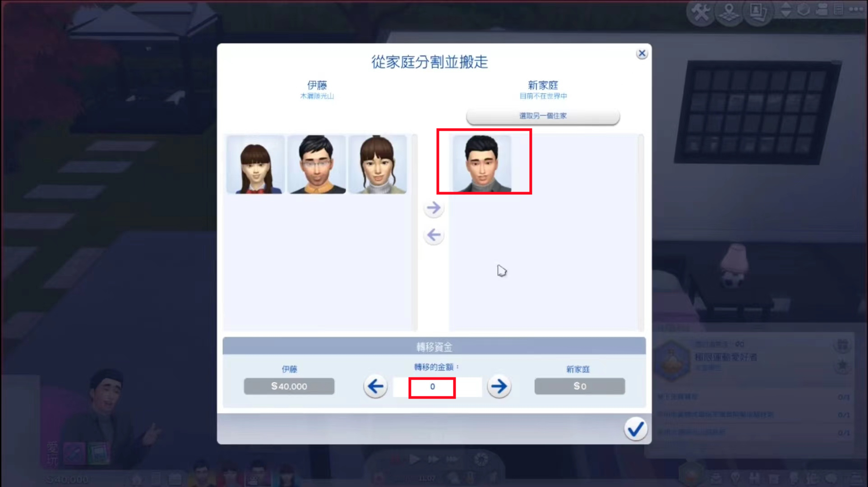Decrease the transfer amount with the left arrow
Viewport: 868px width, 487px height.
(375, 386)
